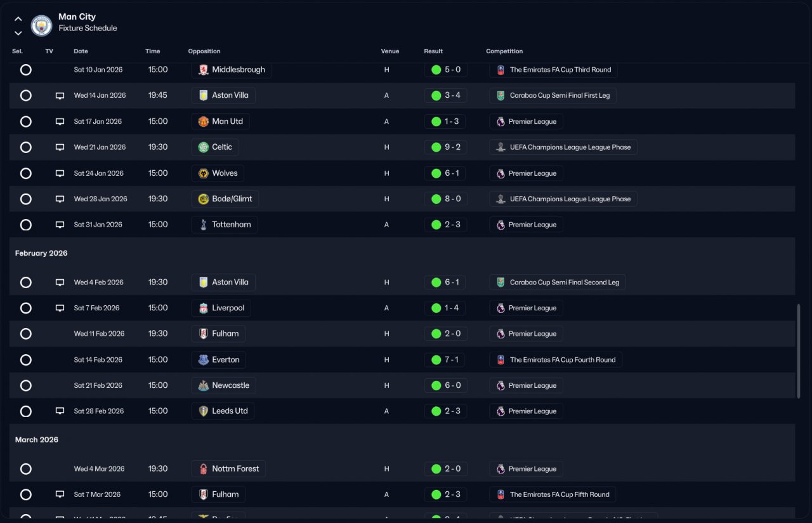Open Carabao Cup Semi Final Second Leg competition
This screenshot has width=812, height=523.
coord(558,282)
